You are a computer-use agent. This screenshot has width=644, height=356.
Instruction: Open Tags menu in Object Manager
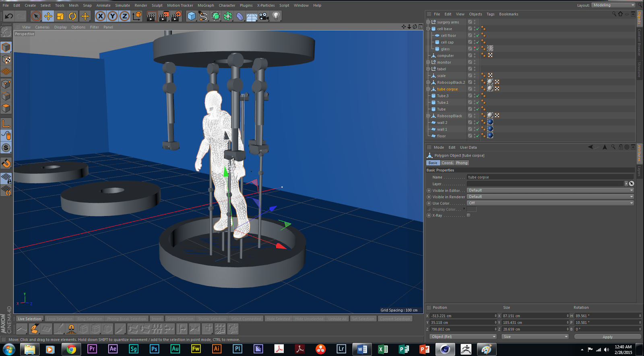tap(490, 14)
